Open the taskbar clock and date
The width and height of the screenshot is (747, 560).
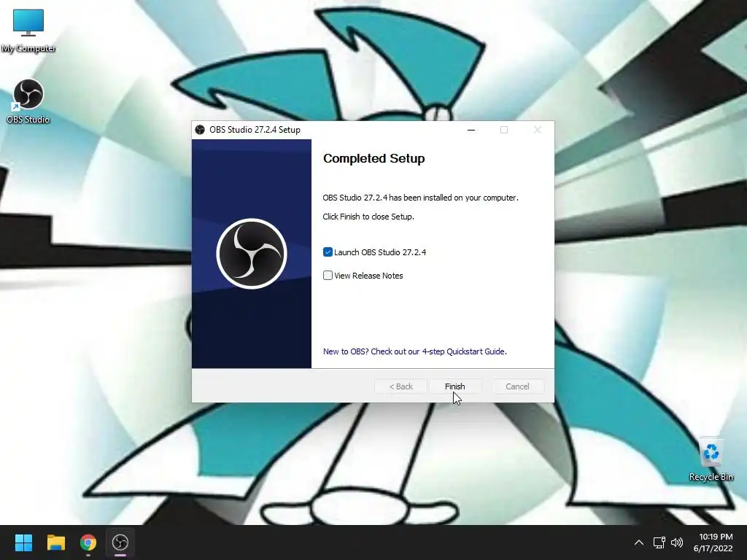click(713, 542)
